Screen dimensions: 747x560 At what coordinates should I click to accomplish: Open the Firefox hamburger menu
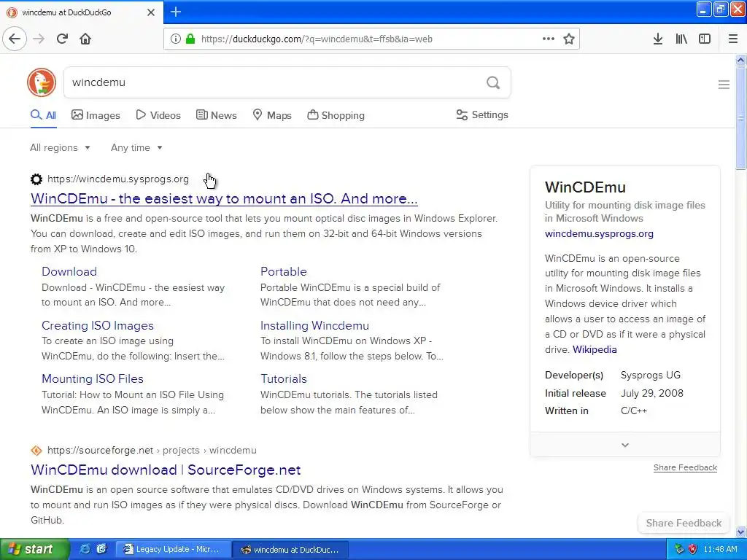732,39
